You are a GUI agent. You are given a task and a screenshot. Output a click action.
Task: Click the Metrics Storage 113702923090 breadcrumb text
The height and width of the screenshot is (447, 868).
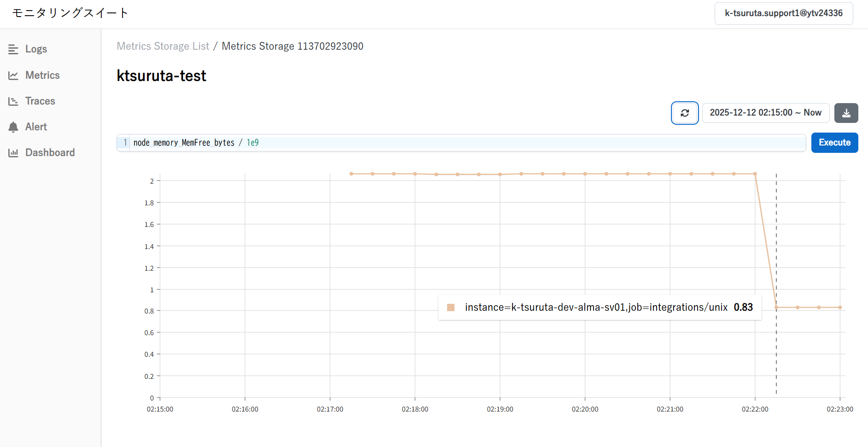tap(292, 46)
